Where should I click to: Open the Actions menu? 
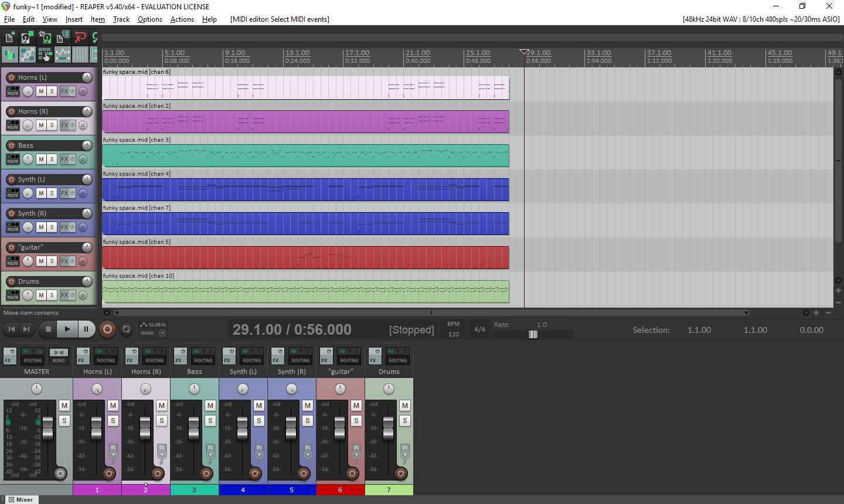tap(182, 19)
